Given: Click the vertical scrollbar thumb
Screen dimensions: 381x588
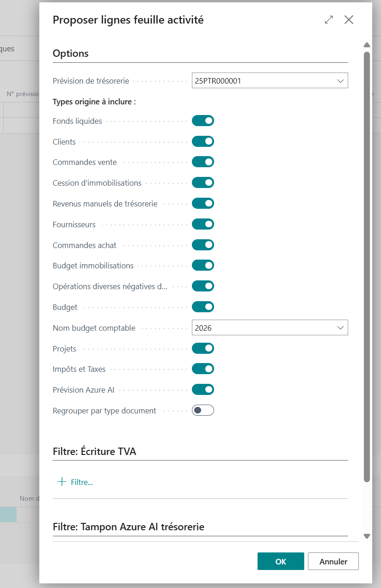Looking at the screenshot, I should [367, 267].
